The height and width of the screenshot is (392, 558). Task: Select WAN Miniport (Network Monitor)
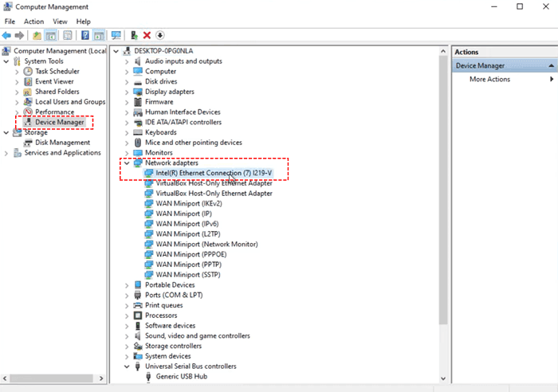pyautogui.click(x=206, y=245)
